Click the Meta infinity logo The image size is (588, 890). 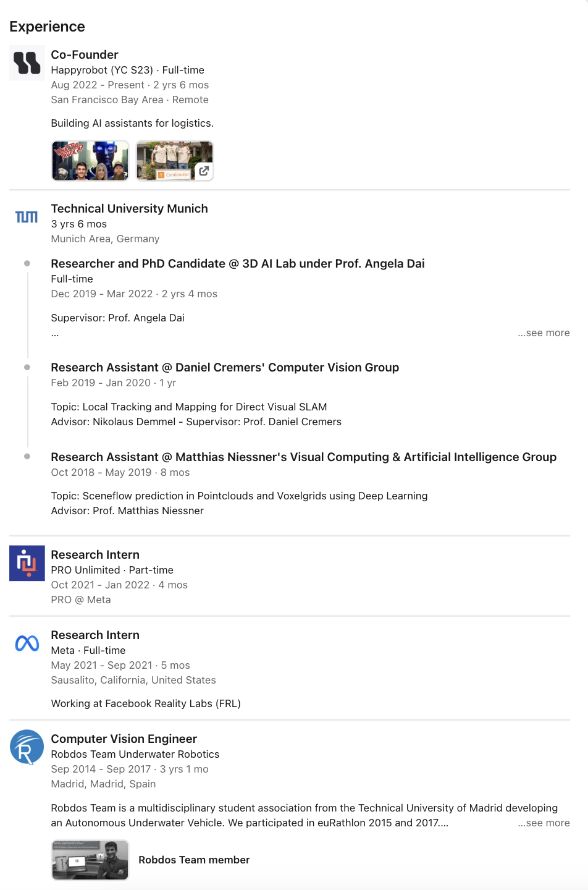(x=27, y=643)
